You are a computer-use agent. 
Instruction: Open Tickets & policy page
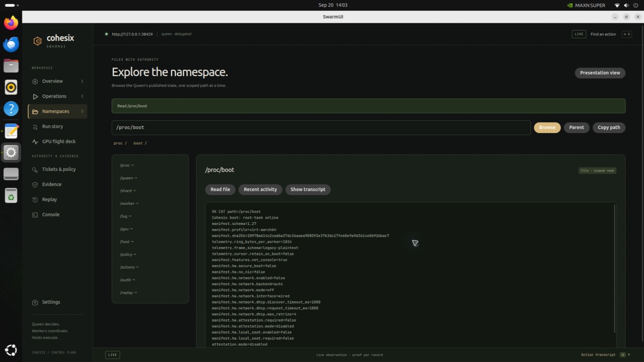pos(57,169)
